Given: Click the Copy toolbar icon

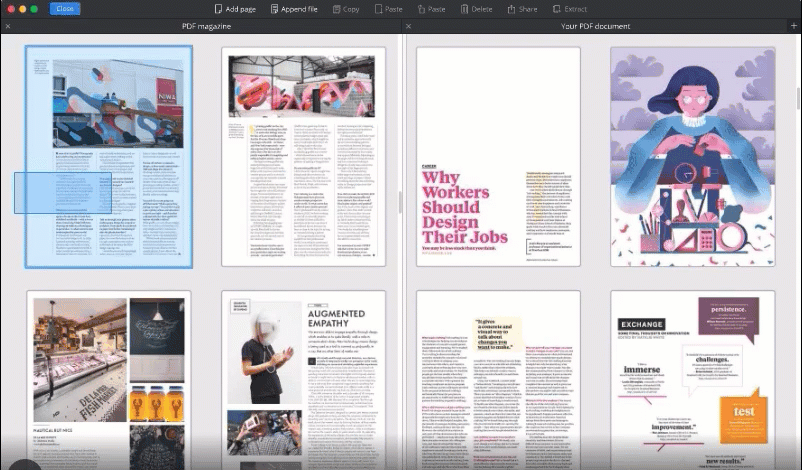Looking at the screenshot, I should point(337,9).
